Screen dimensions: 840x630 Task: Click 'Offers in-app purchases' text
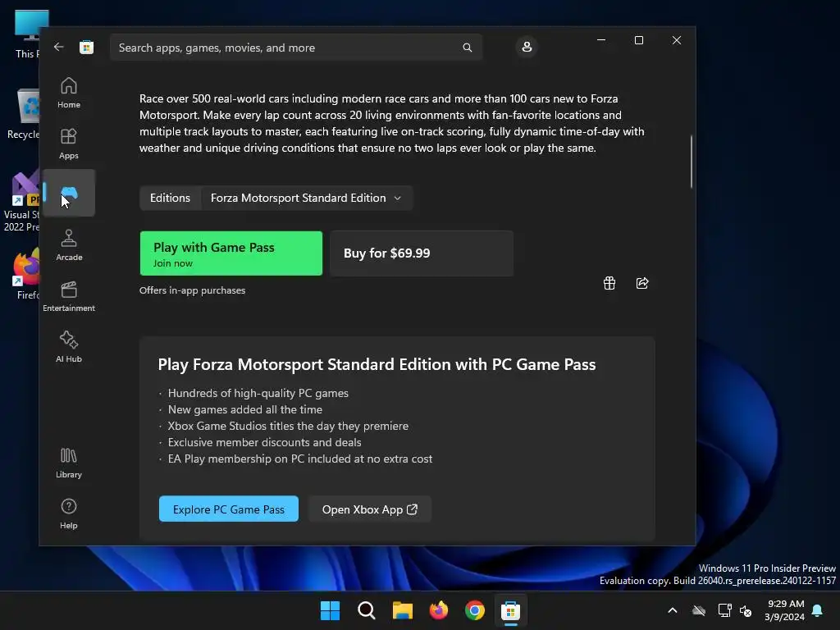192,290
